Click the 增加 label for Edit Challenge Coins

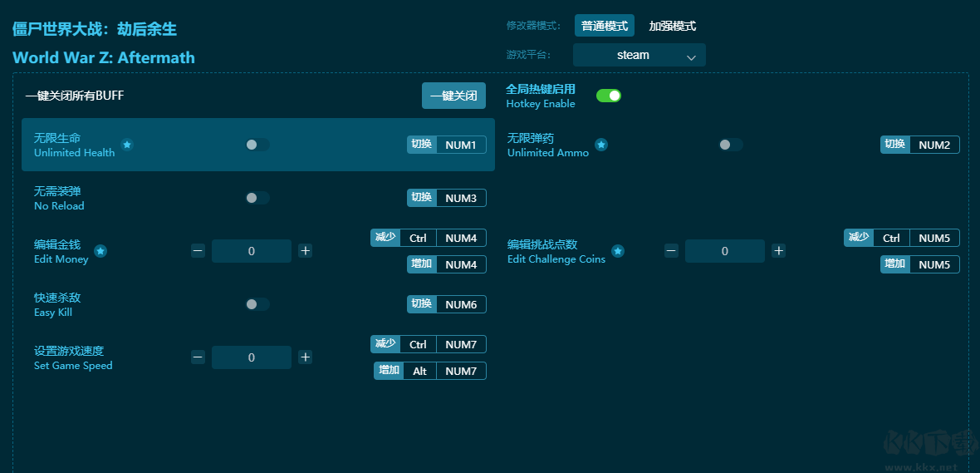pyautogui.click(x=895, y=264)
